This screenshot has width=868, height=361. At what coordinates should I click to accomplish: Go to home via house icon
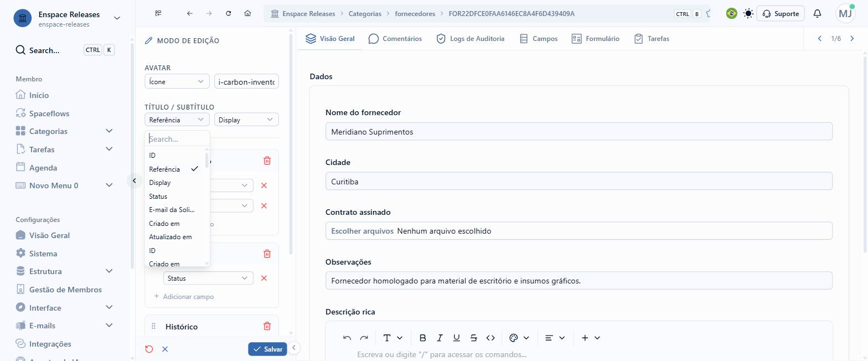pyautogui.click(x=247, y=13)
